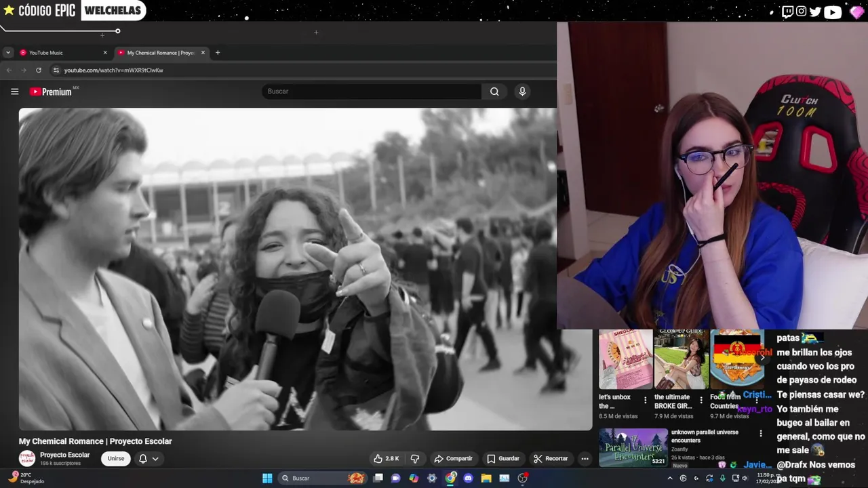The height and width of the screenshot is (488, 868).
Task: Select the My Chemical Romance browser tab
Action: coord(161,53)
